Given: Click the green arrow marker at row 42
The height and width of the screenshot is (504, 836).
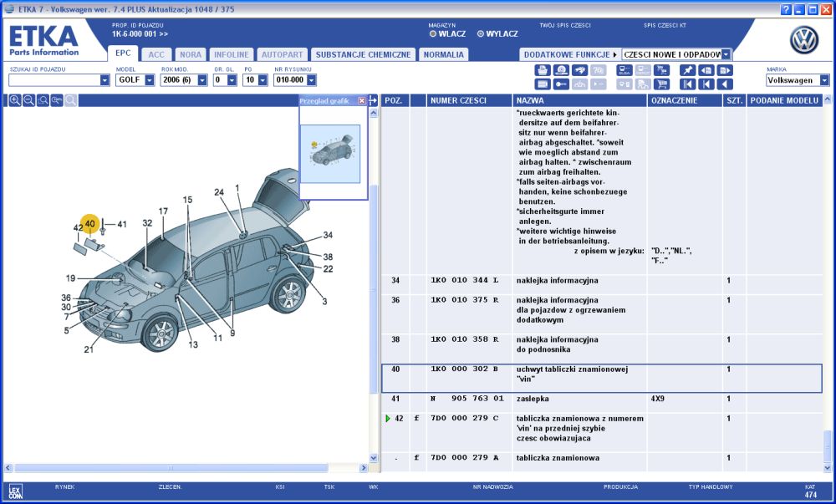Looking at the screenshot, I should tap(388, 419).
